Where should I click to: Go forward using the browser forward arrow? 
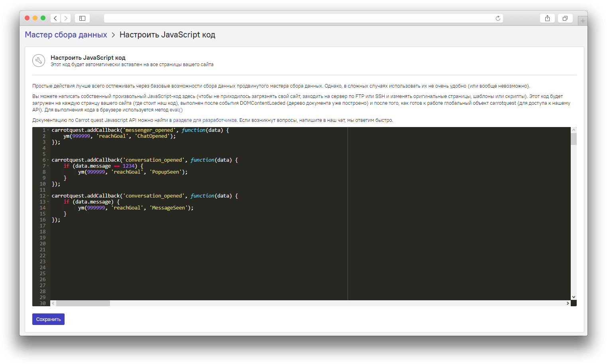(66, 18)
